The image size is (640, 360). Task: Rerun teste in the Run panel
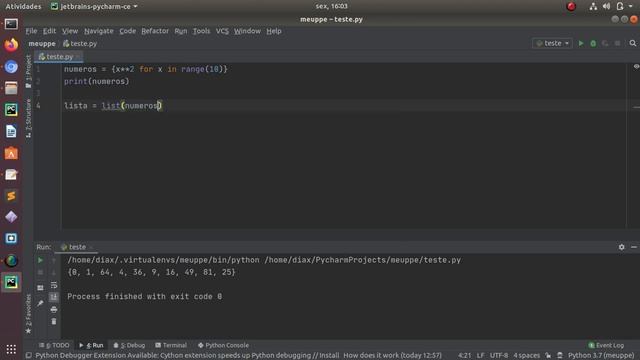tap(40, 260)
